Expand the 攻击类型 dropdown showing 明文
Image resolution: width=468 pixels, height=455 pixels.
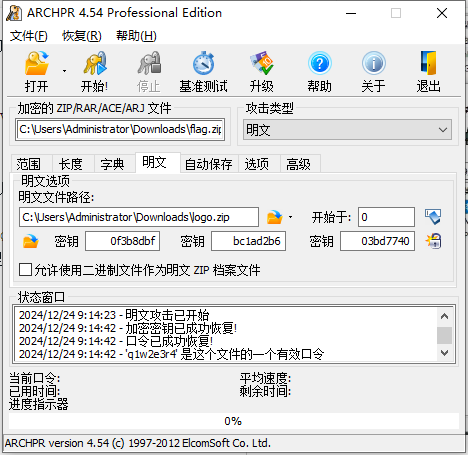(x=347, y=130)
